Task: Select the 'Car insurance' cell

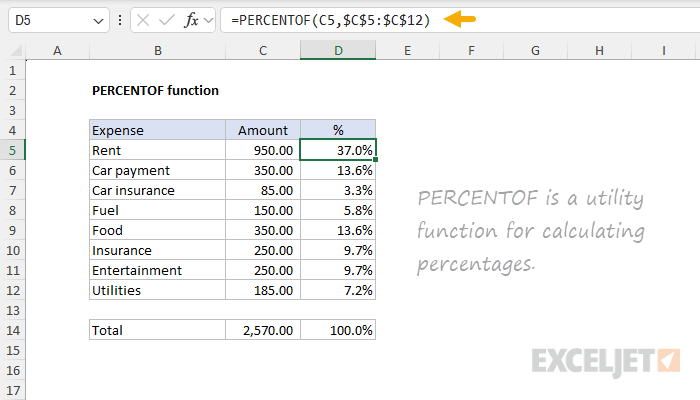Action: pyautogui.click(x=158, y=191)
